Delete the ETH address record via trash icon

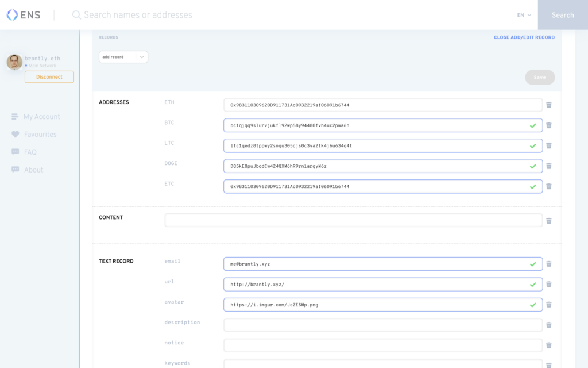[548, 105]
